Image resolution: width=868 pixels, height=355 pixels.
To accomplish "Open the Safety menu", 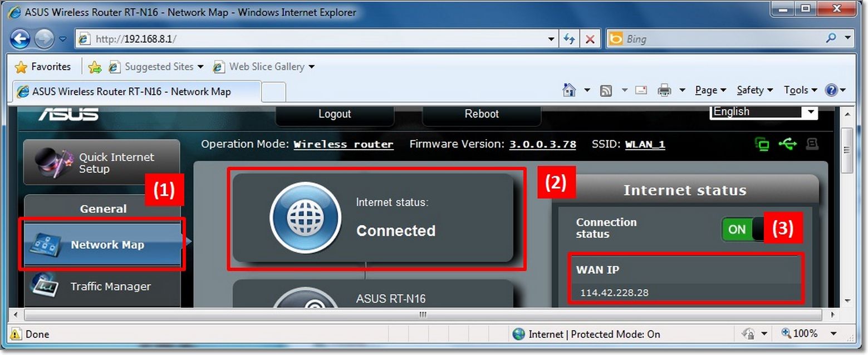I will point(755,90).
